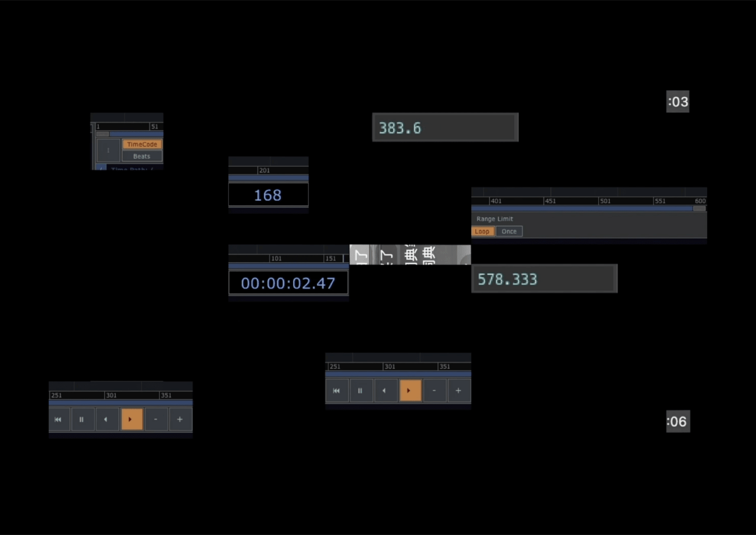Select the Beats display mode button

pyautogui.click(x=142, y=156)
